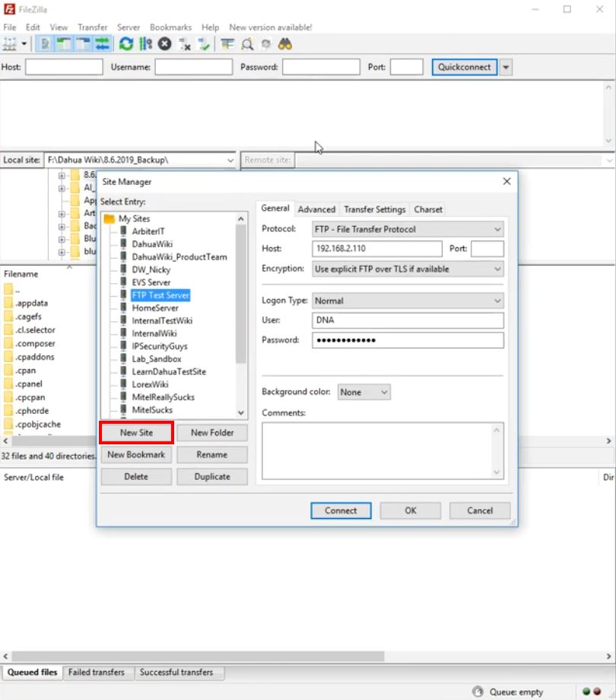Select the DahuaWiki_ProductTeam site entry
This screenshot has height=700, width=616.
tap(179, 257)
